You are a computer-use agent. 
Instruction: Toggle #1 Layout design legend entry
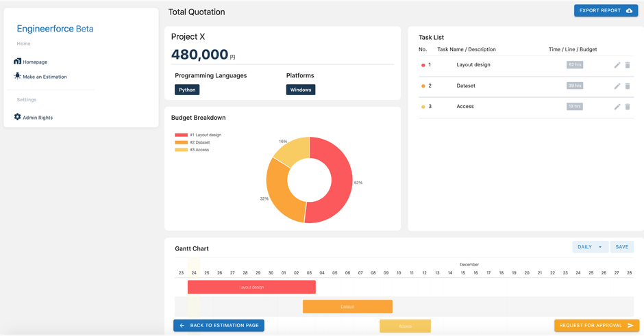click(198, 135)
